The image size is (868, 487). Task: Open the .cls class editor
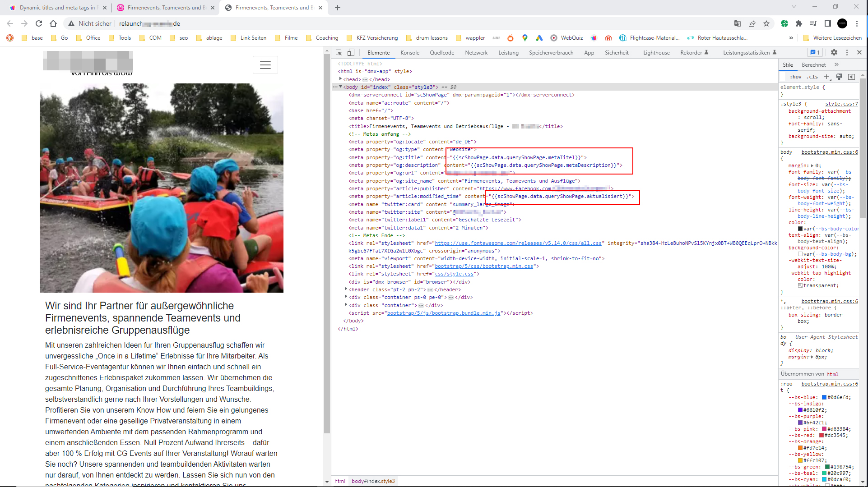[812, 77]
